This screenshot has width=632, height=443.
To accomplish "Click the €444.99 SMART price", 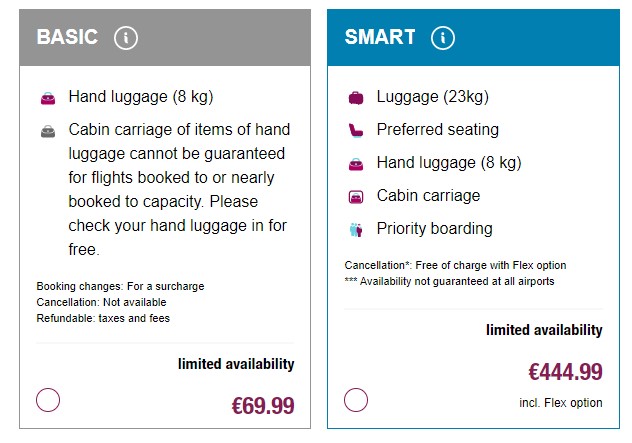I will coord(565,373).
